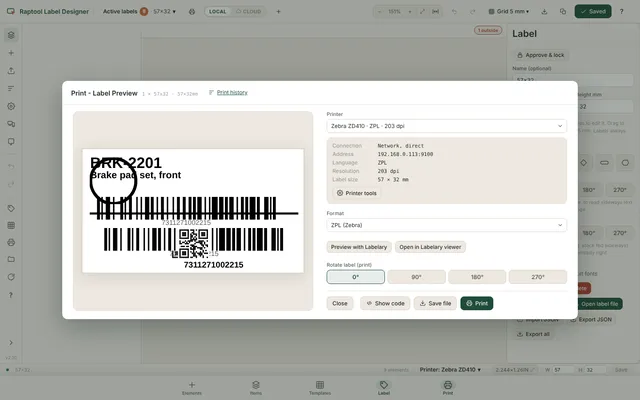Click the green Print button in dialog
640x400 pixels.
coord(477,304)
